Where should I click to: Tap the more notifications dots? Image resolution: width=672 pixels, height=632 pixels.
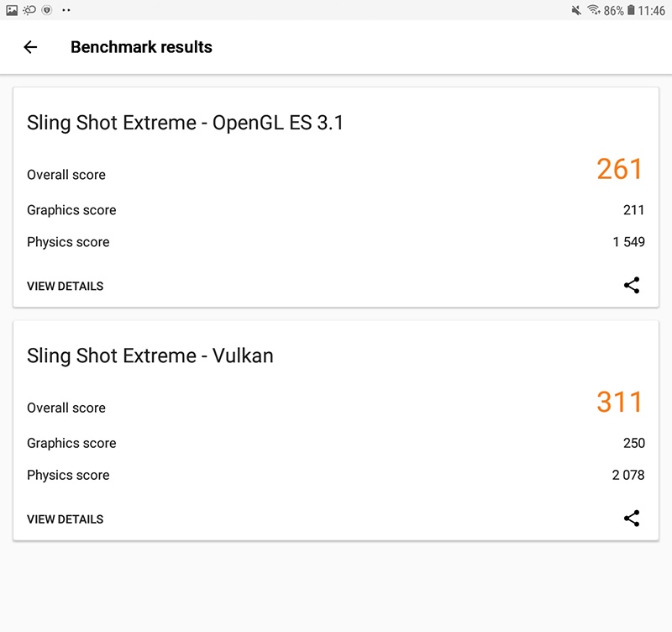(x=66, y=10)
